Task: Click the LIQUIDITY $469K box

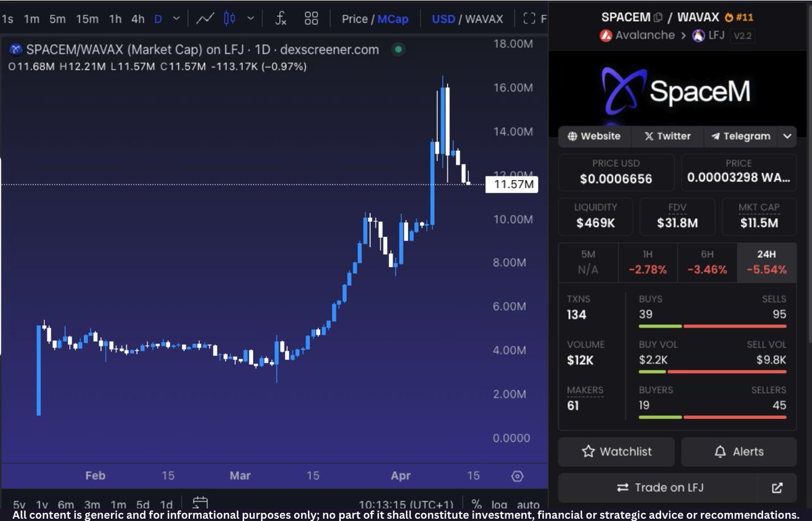Action: [x=595, y=215]
